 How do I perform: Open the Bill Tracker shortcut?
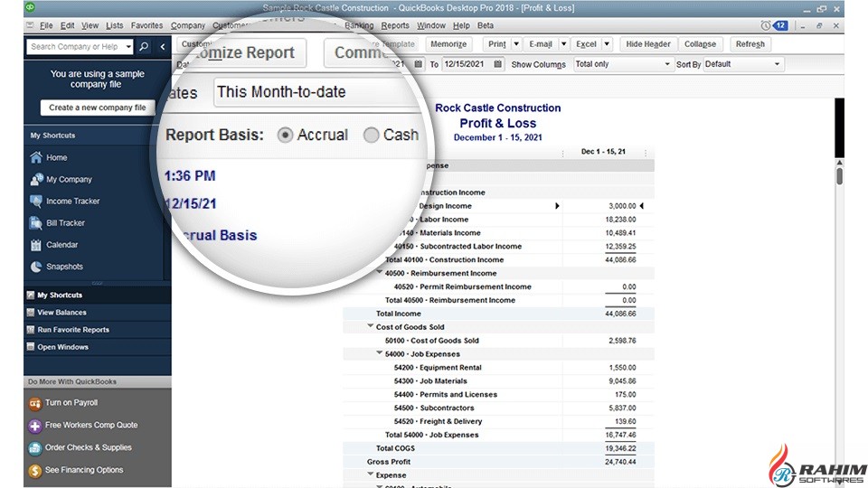[65, 223]
